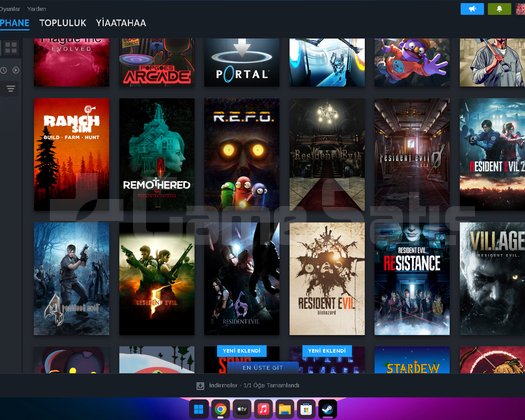525x420 pixels.
Task: Open the Oyunlar menu
Action: tap(10, 9)
